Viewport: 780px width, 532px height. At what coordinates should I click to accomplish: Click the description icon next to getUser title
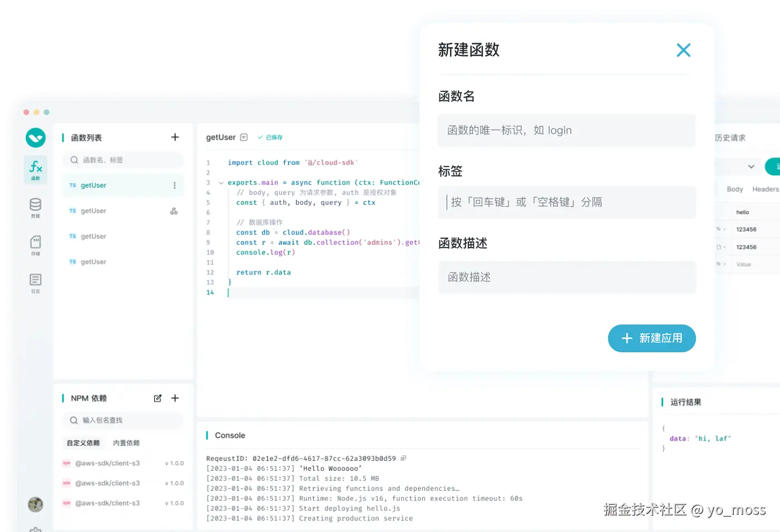244,137
